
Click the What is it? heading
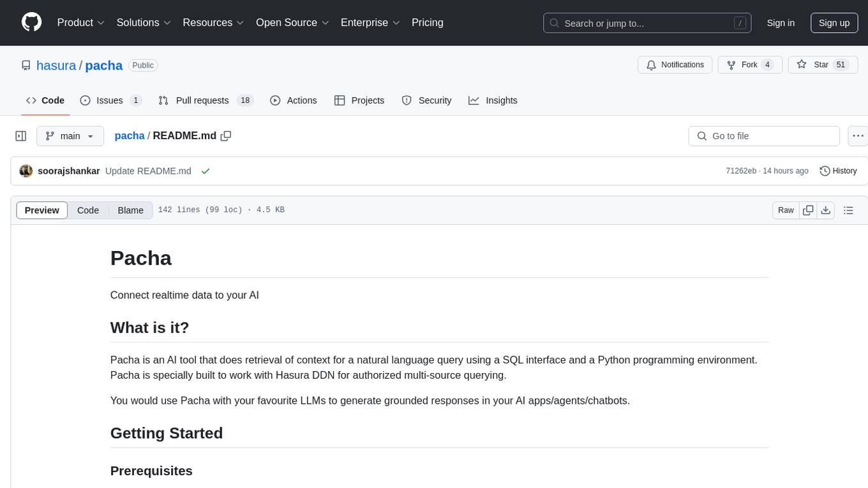coord(150,328)
